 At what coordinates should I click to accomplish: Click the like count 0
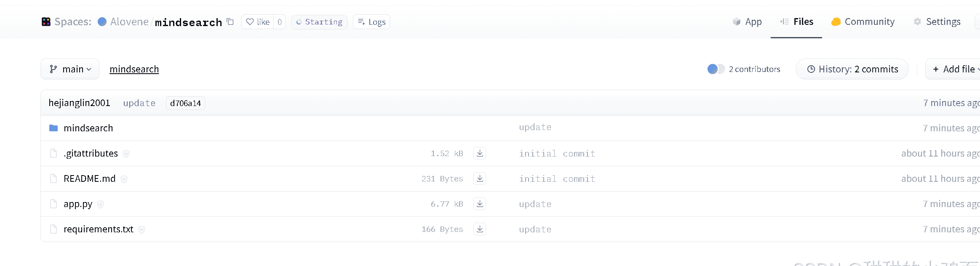[280, 22]
